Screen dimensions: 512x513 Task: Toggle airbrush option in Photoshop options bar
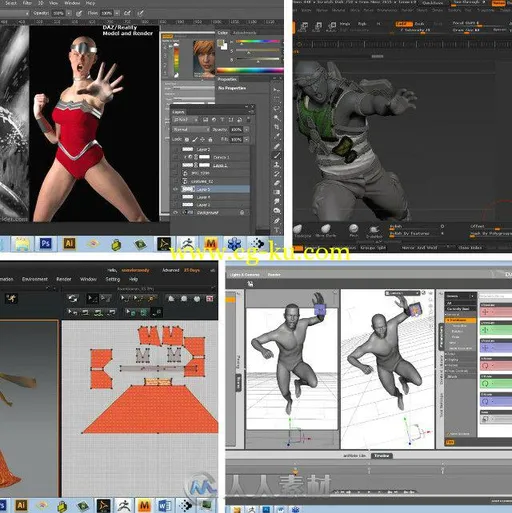tap(127, 13)
